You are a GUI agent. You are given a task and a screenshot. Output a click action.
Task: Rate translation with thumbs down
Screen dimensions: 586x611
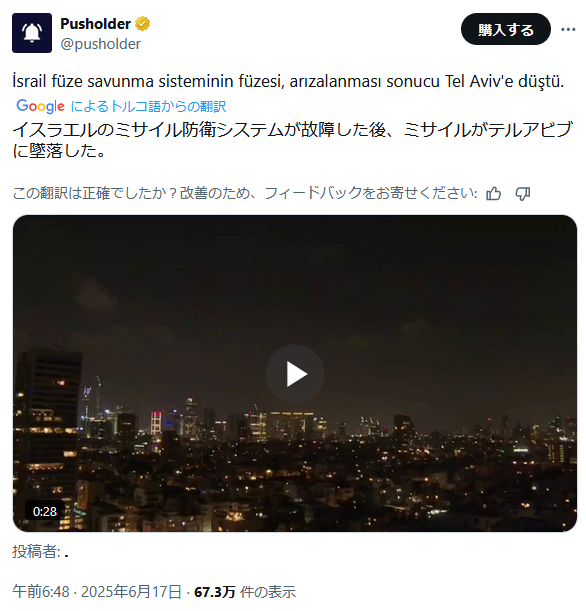522,194
